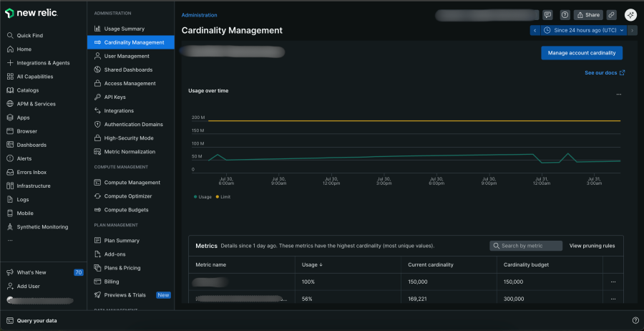Open Logs section
The image size is (644, 331).
(18, 199)
